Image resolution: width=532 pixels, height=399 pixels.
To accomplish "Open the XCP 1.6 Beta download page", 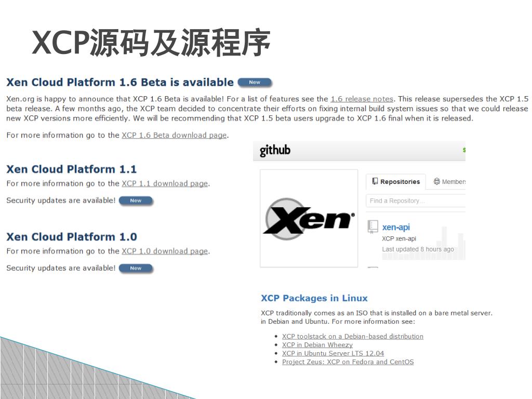I will 174,135.
